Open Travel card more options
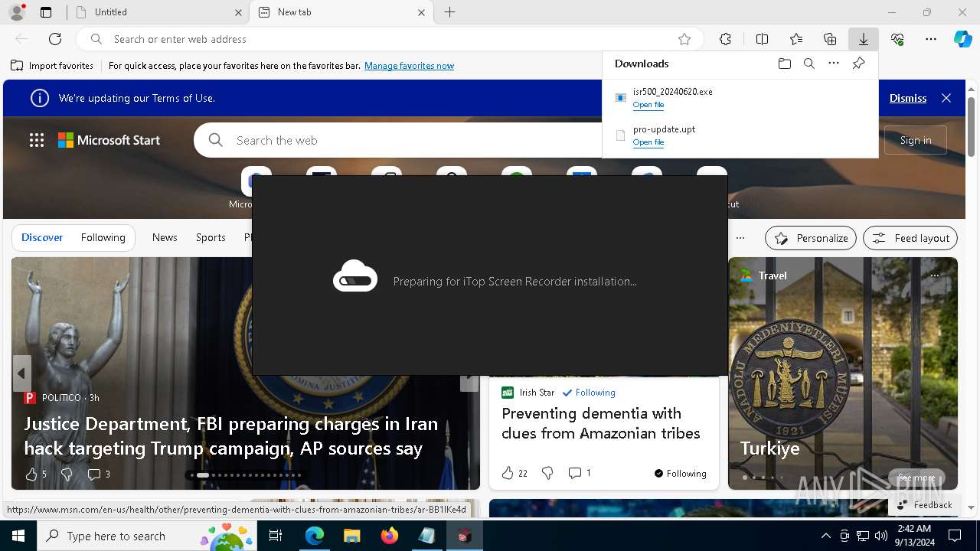 point(935,275)
